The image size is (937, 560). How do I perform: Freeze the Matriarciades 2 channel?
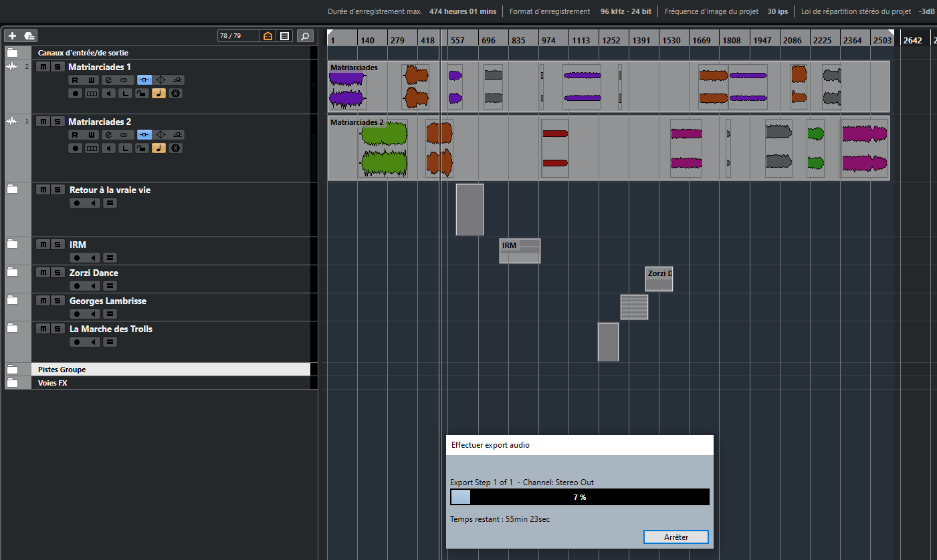click(175, 148)
